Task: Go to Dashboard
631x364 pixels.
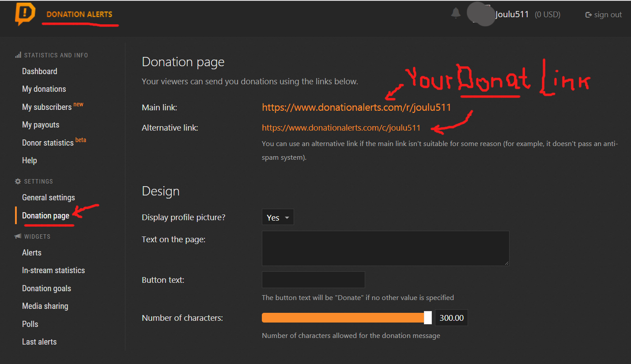Action: coord(40,71)
